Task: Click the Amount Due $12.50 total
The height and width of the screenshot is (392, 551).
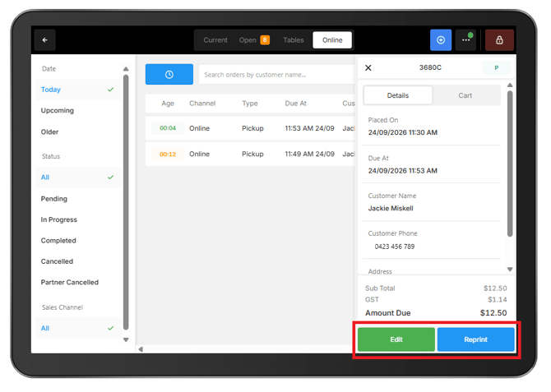Action: point(493,313)
